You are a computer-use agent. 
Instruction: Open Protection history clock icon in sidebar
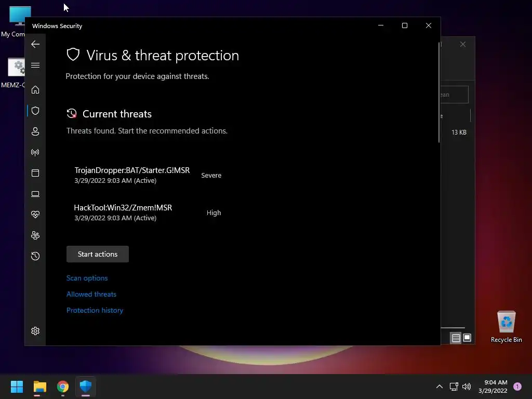35,256
